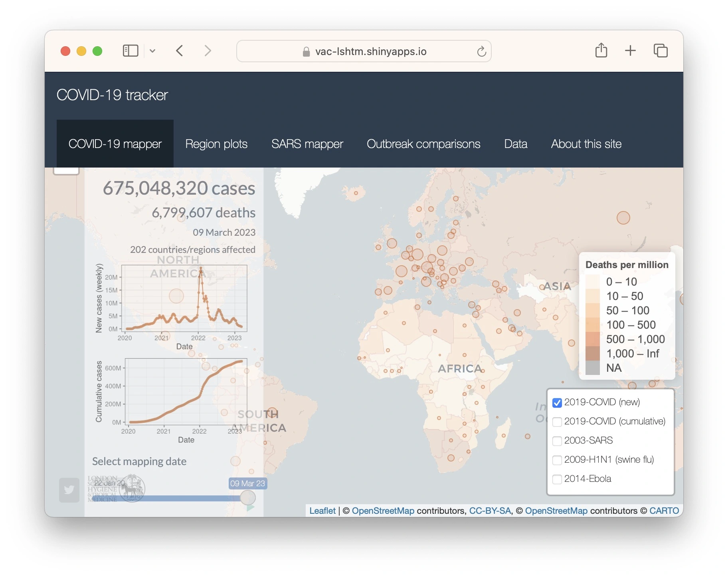Follow the CARTO attribution link

click(x=664, y=511)
